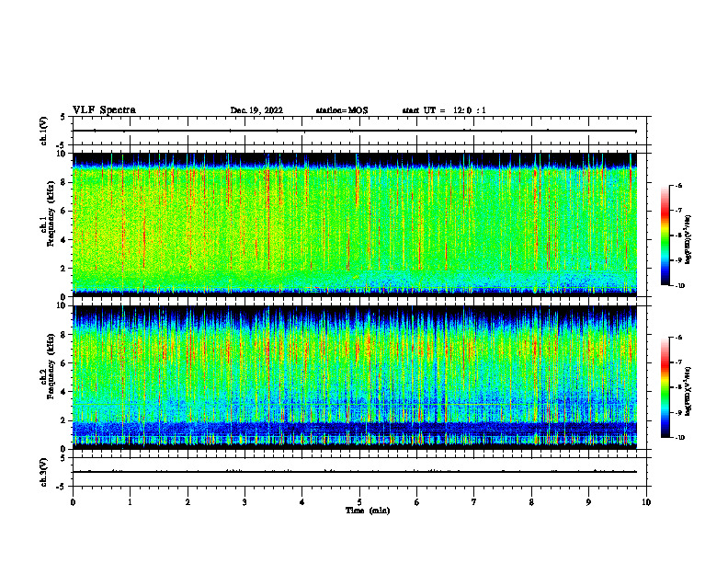Select the "start UT = 12:0 :1" text
This screenshot has width=728, height=563.
(444, 110)
